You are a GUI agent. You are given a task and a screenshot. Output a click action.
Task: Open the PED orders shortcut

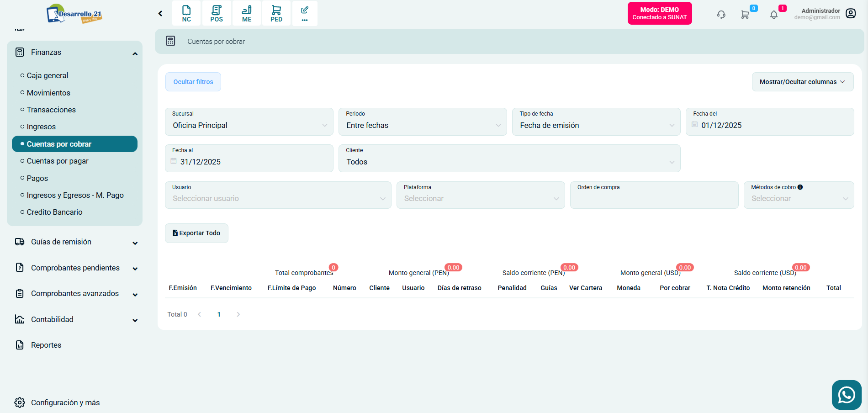coord(276,13)
